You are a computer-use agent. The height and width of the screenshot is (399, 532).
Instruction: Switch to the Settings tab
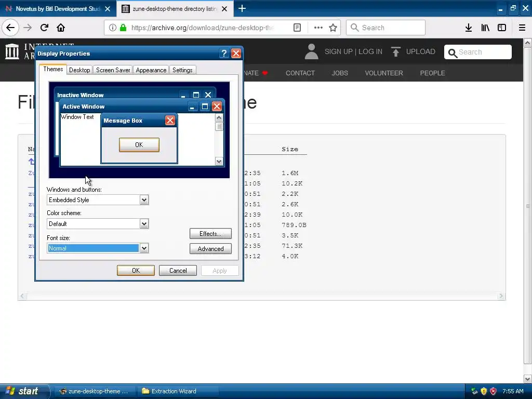coord(182,70)
